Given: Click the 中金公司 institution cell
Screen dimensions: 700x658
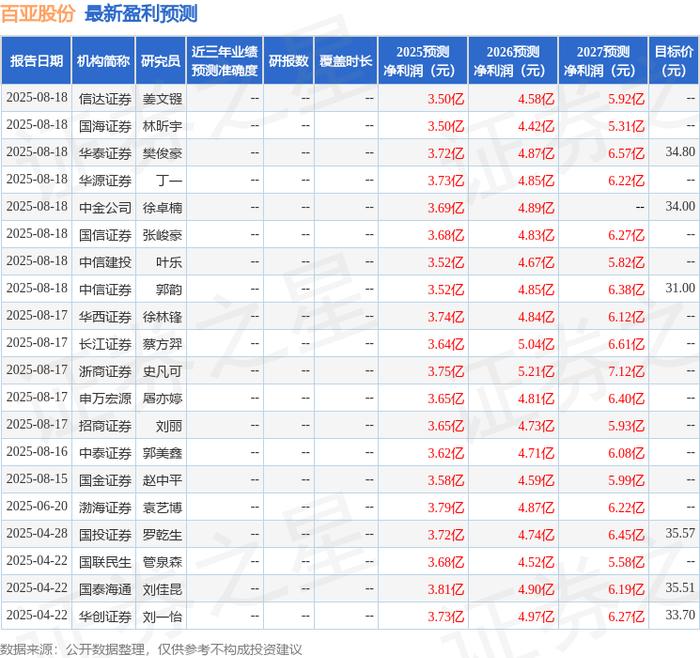Looking at the screenshot, I should coord(105,208).
